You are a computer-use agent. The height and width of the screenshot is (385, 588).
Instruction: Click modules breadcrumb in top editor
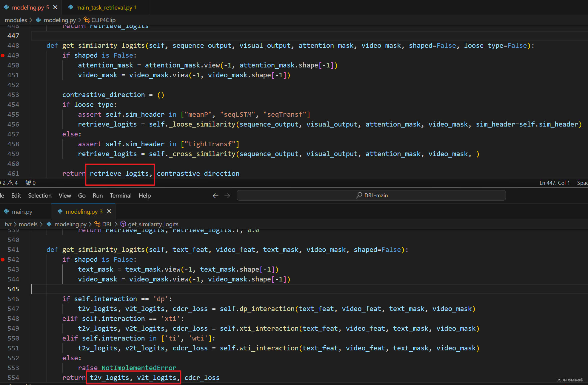tap(16, 20)
